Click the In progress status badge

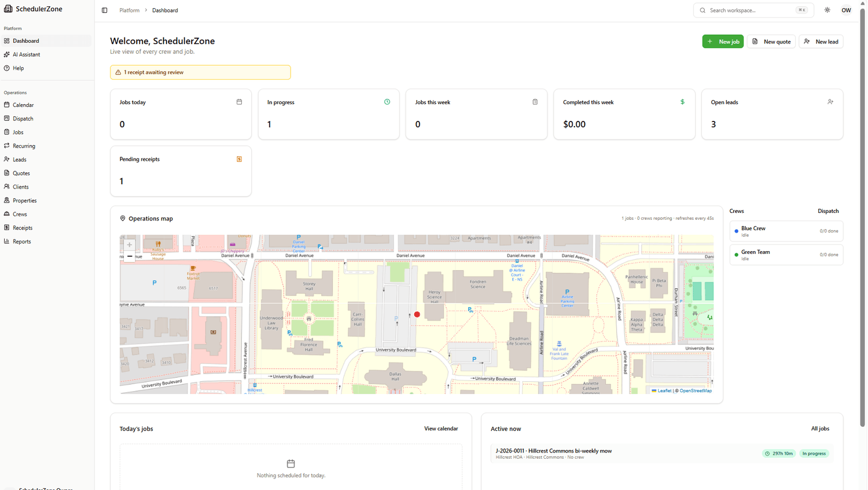814,454
